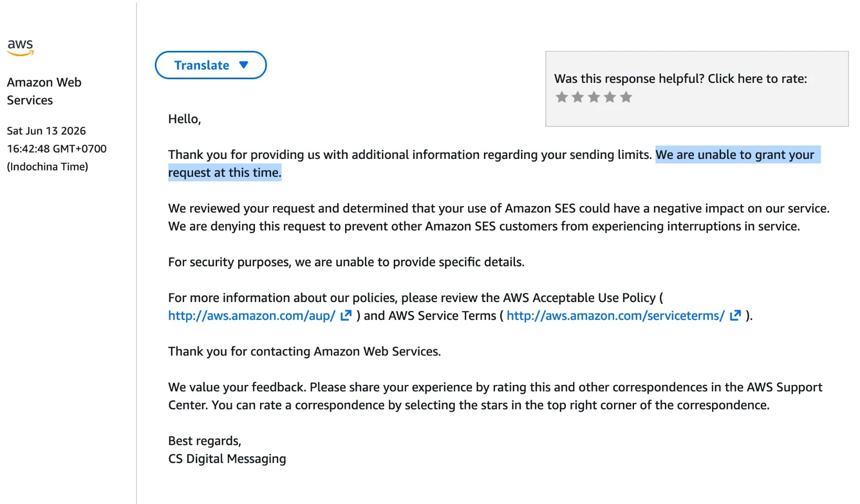Click the 'CS Digital Messaging' signature
This screenshot has width=860, height=504.
[x=227, y=459]
